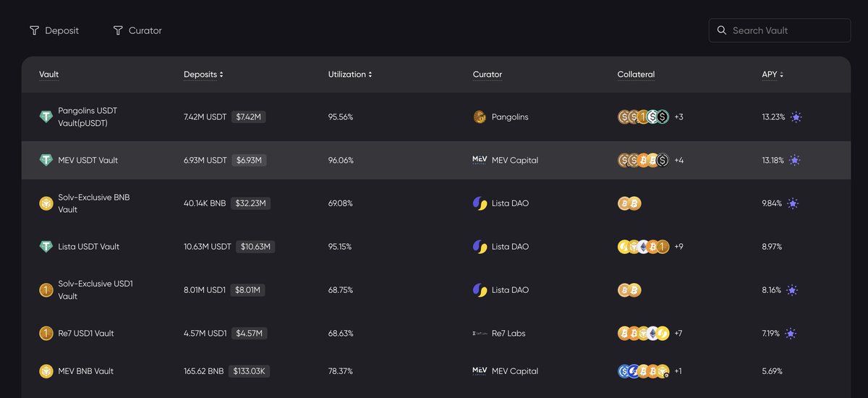Click the $32.23M deposit value badge
868x398 pixels.
(x=251, y=203)
